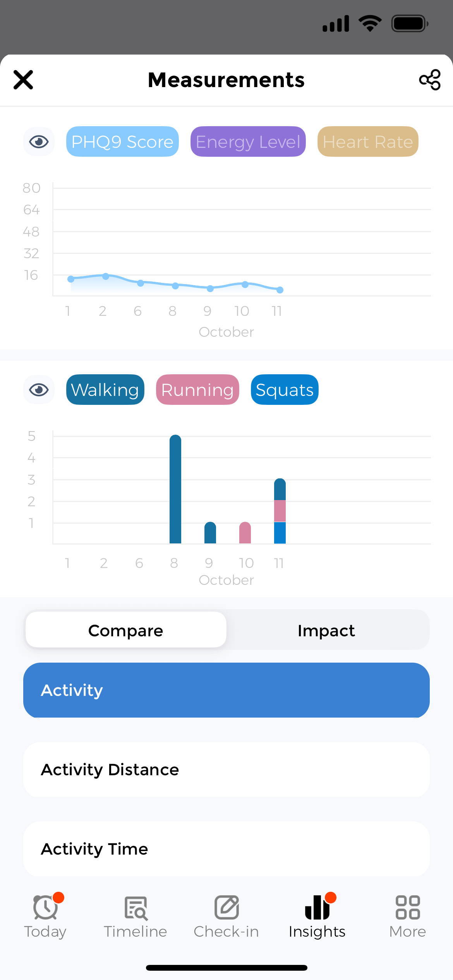Dismiss the Measurements screen
The width and height of the screenshot is (453, 980).
tap(23, 80)
